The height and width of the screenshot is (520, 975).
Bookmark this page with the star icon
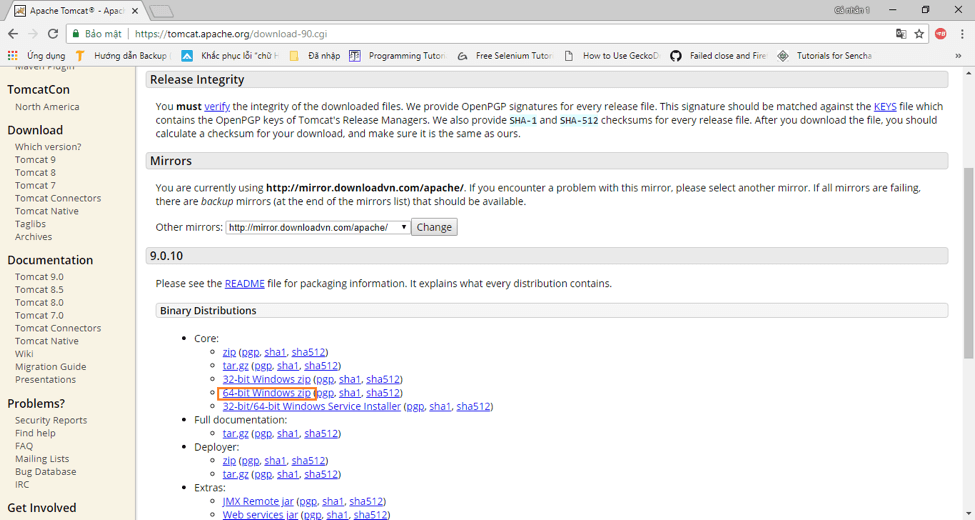tap(919, 34)
